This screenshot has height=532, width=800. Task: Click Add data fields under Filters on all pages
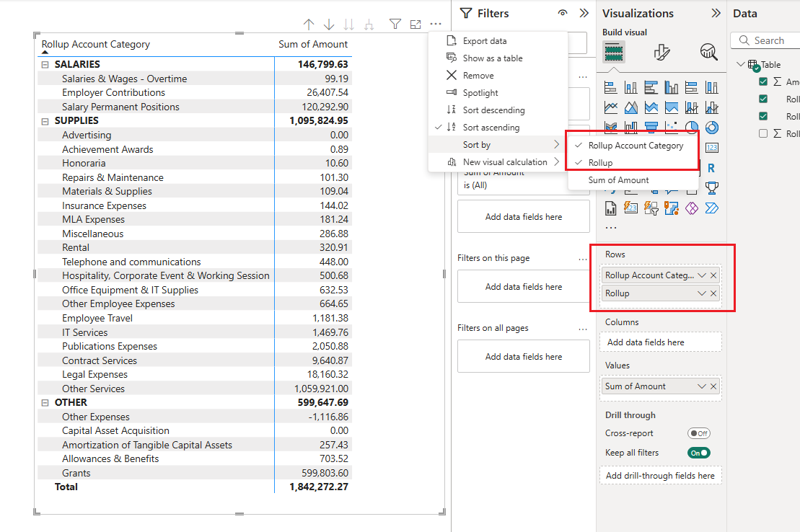(x=524, y=357)
